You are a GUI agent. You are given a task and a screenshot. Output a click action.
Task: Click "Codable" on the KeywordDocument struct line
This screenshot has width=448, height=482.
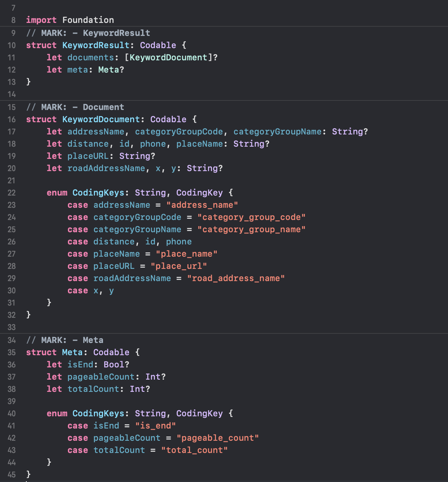[x=168, y=119]
